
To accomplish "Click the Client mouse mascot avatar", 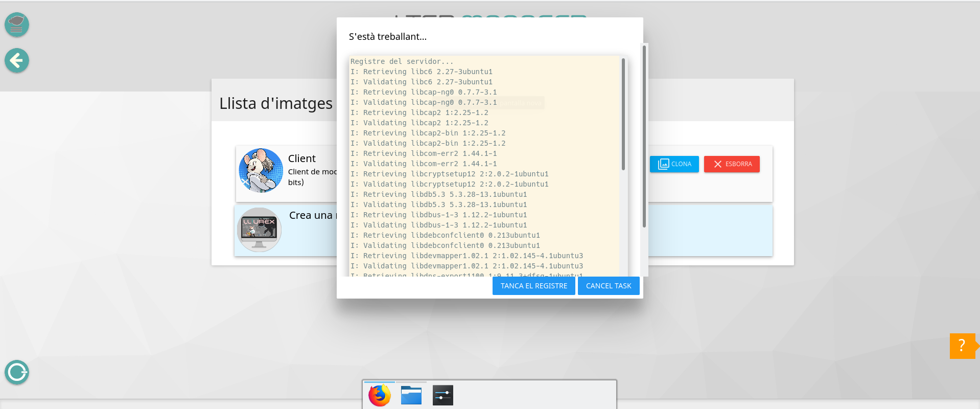I will (x=261, y=171).
